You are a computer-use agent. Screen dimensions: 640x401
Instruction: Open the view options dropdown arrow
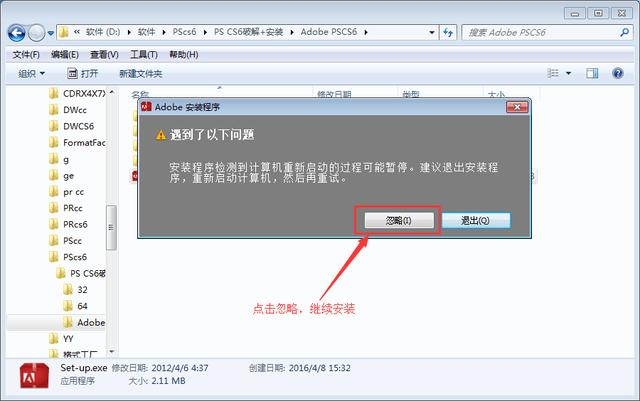(x=568, y=74)
